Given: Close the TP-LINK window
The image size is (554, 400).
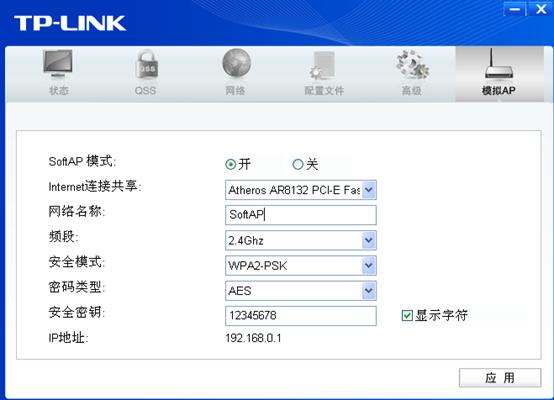Looking at the screenshot, I should (x=541, y=9).
